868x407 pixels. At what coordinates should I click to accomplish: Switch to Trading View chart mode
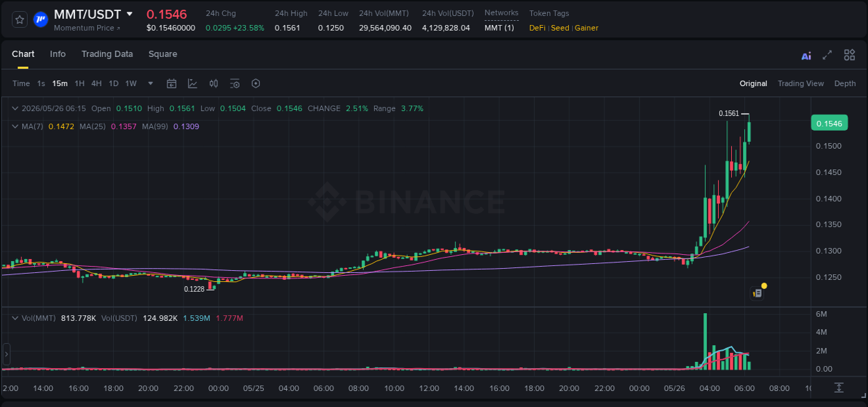click(x=801, y=83)
